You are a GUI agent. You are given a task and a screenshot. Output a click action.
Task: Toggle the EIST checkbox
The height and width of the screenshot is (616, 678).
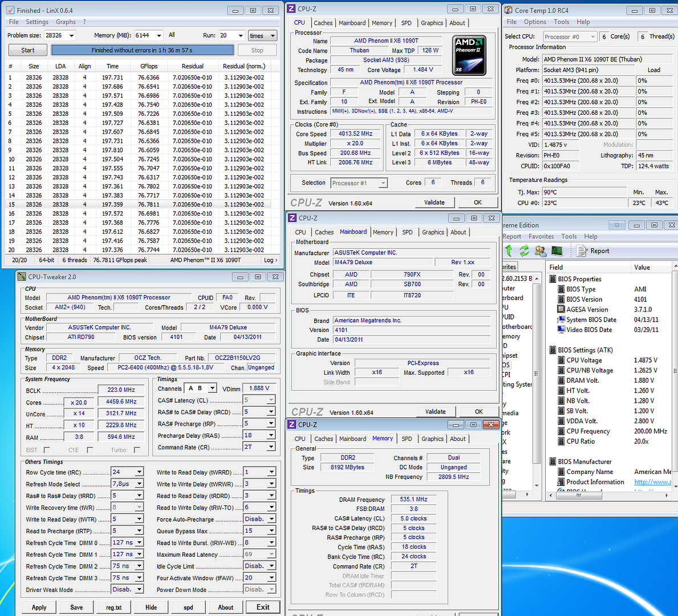coord(47,450)
